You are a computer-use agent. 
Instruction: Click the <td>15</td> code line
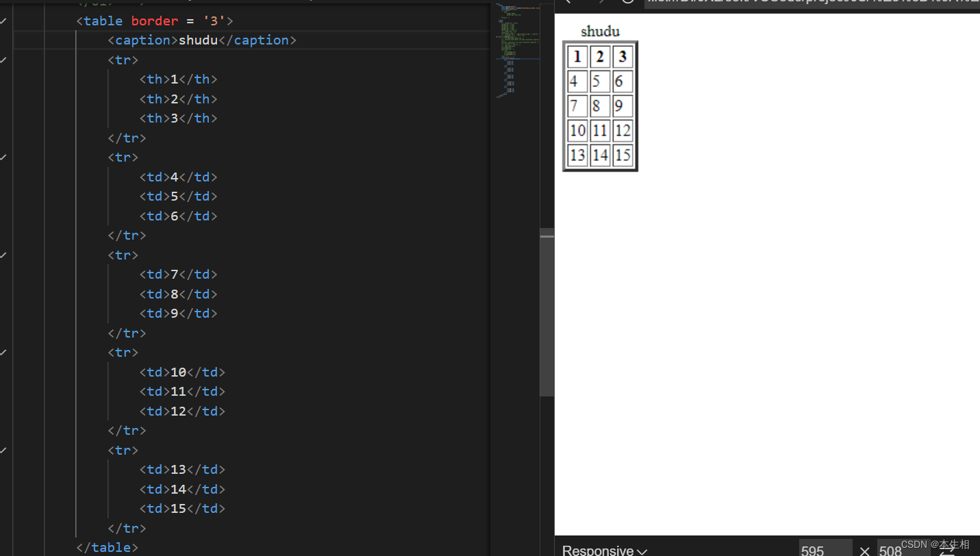tap(183, 509)
